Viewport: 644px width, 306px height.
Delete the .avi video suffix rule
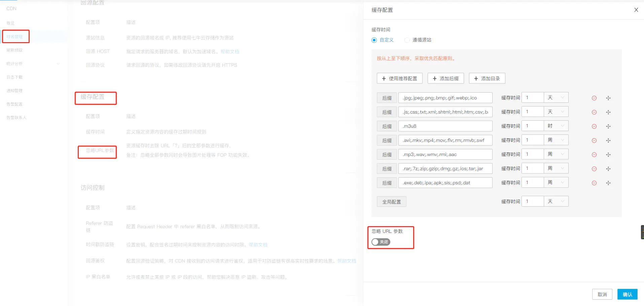coord(594,141)
